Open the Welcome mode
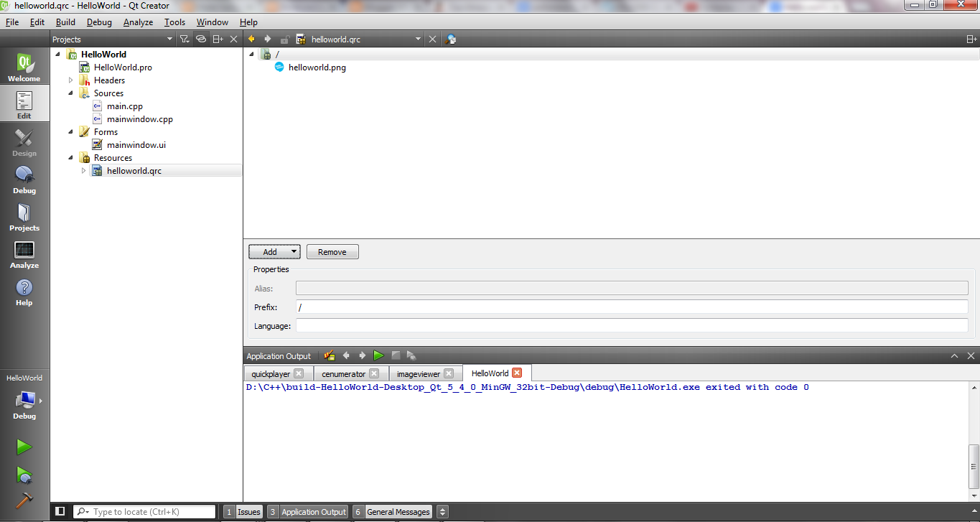 [24, 65]
